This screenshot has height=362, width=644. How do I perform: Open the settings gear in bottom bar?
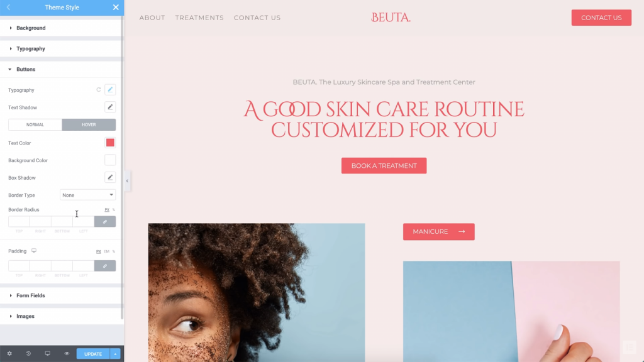tap(9, 353)
